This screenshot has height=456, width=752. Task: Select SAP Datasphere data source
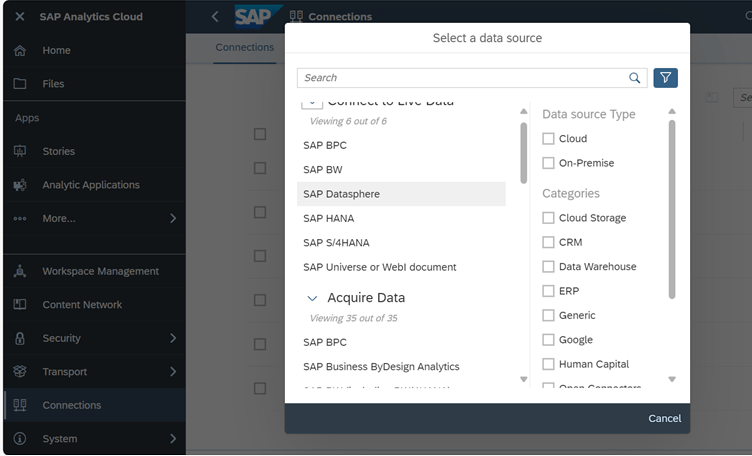(x=401, y=194)
